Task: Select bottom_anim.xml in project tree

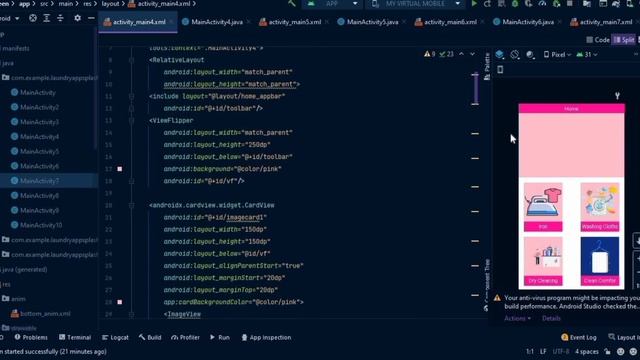Action: 40,313
